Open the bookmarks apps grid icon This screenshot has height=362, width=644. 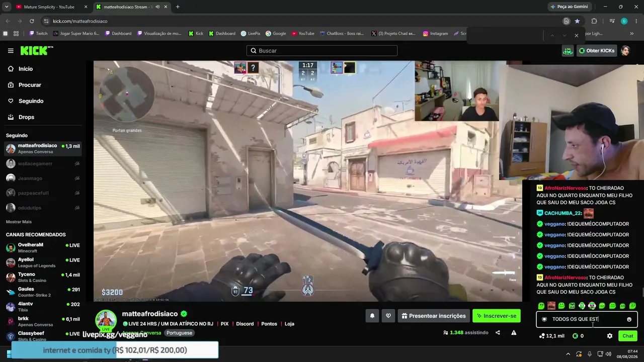tap(16, 34)
